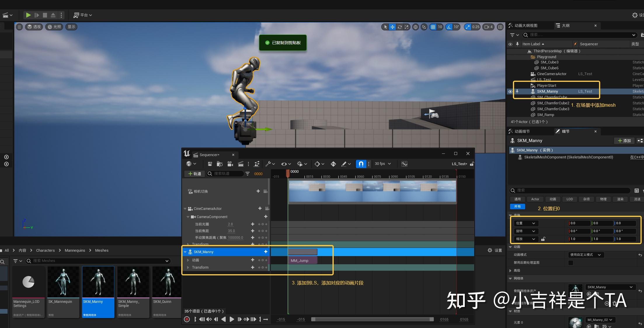Viewport: 644px width, 328px height.
Task: Adjust the 当前光圈 value slider
Action: (230, 224)
